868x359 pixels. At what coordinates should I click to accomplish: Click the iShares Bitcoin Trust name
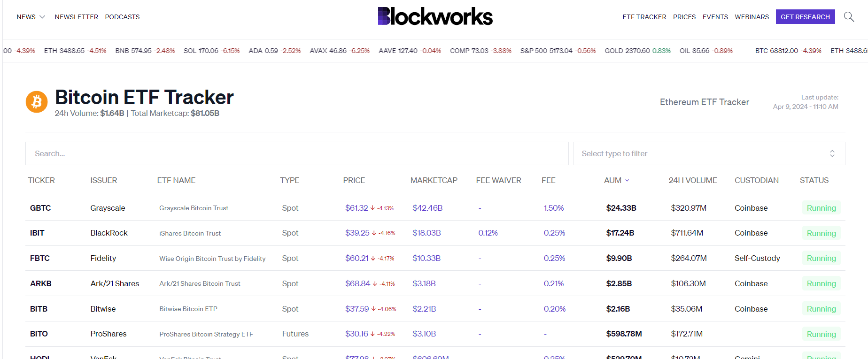point(190,233)
